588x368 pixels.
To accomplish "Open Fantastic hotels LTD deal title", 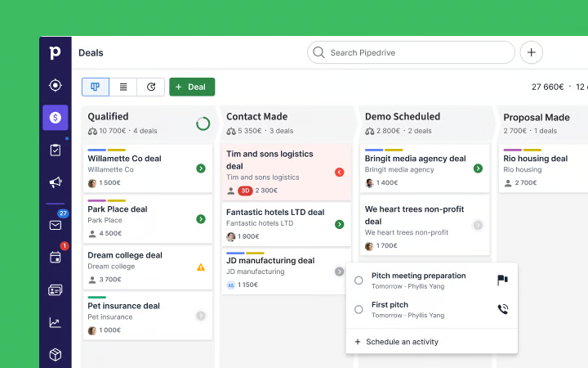I will pos(275,212).
